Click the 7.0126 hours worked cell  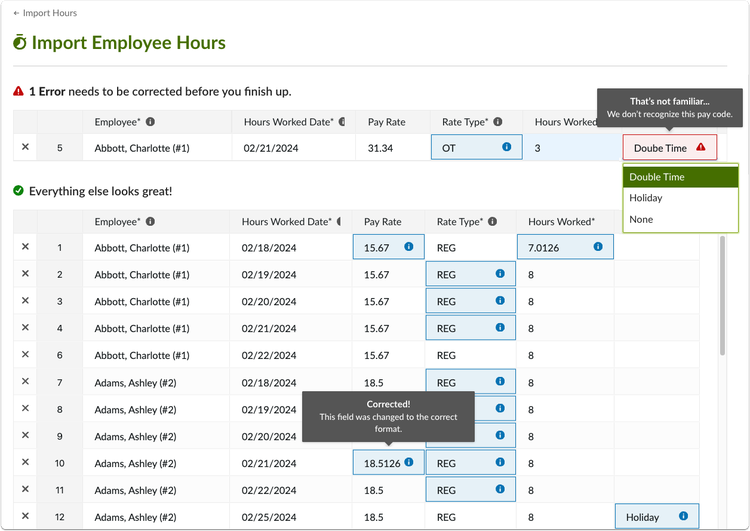coord(565,247)
